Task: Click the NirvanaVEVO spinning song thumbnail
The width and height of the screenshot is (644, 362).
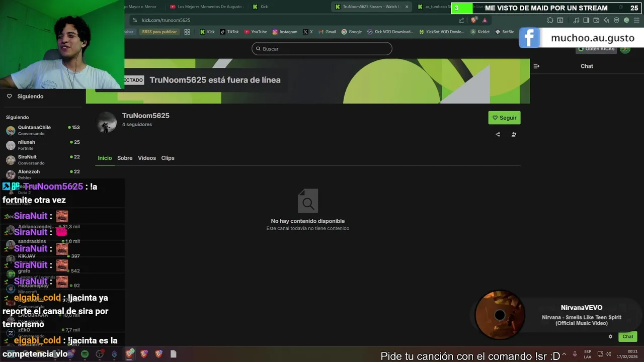Action: [500, 315]
